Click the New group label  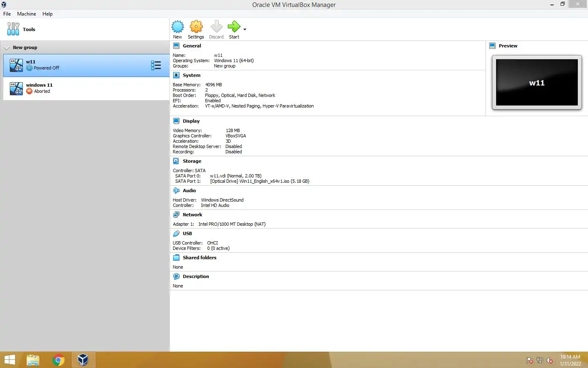[25, 47]
